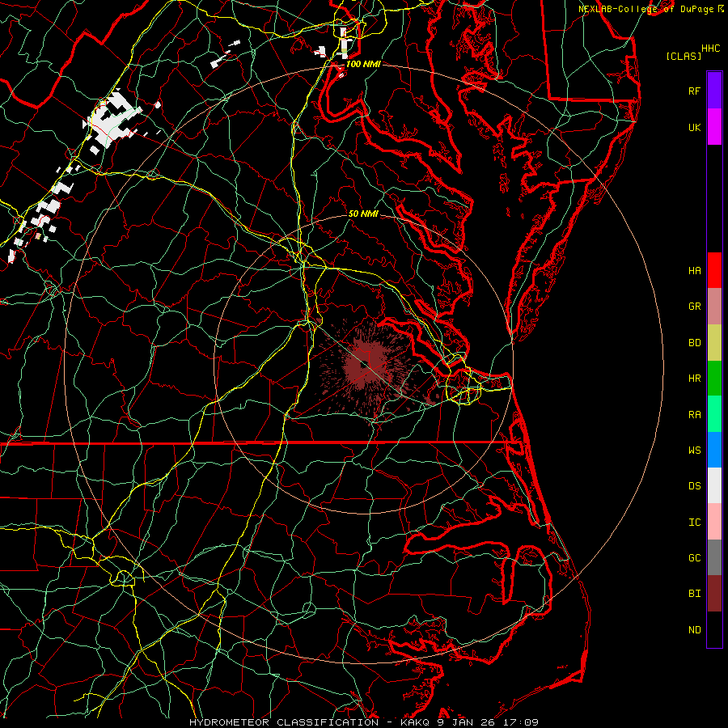Click the '50 NMI' range ring label
The height and width of the screenshot is (728, 728).
click(363, 214)
